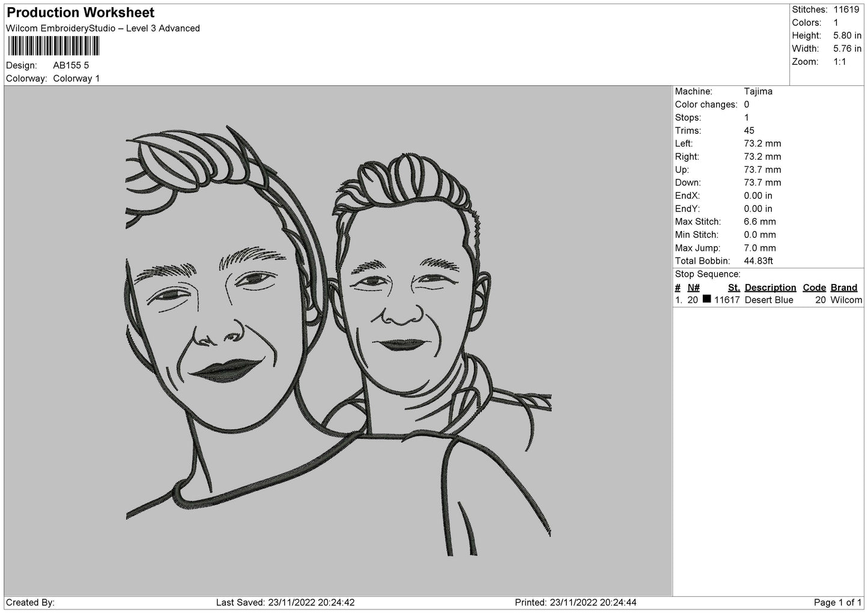Click the EndY value 0.00 in

[x=758, y=209]
